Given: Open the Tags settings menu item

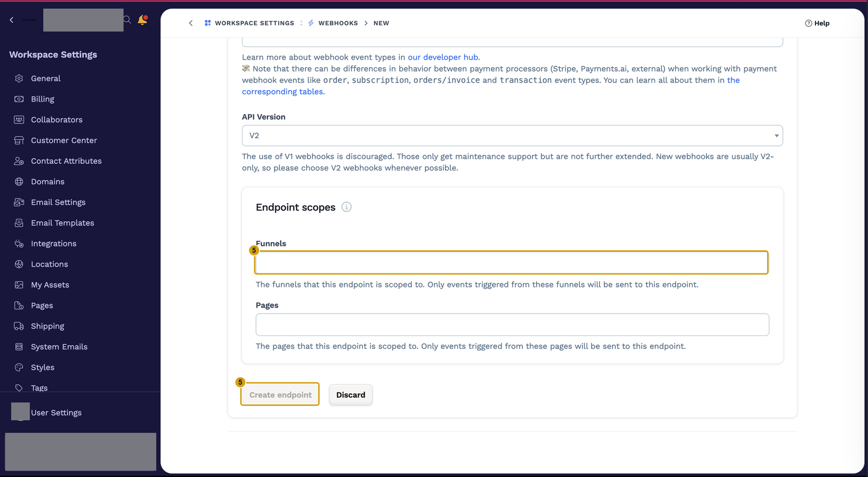Looking at the screenshot, I should click(39, 387).
